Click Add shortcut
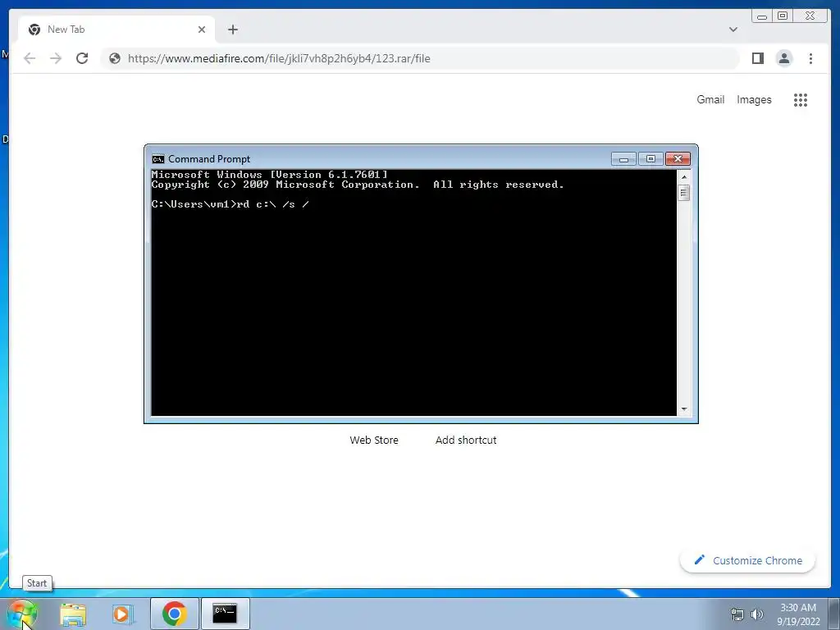840x630 pixels. [466, 440]
